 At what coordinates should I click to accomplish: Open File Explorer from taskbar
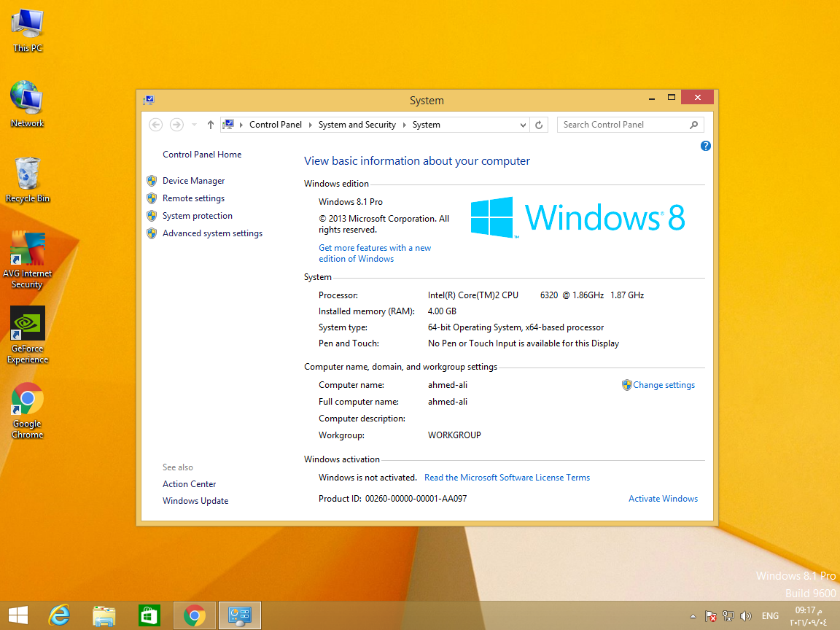point(104,615)
